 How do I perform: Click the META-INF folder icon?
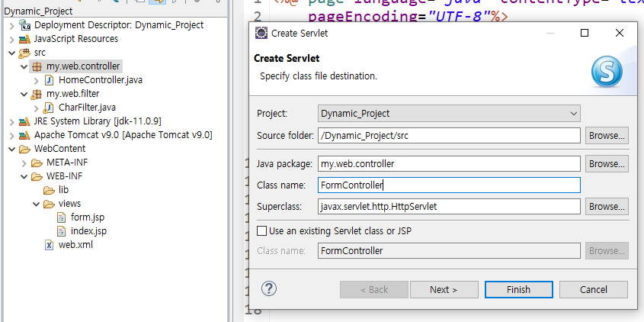pos(37,163)
